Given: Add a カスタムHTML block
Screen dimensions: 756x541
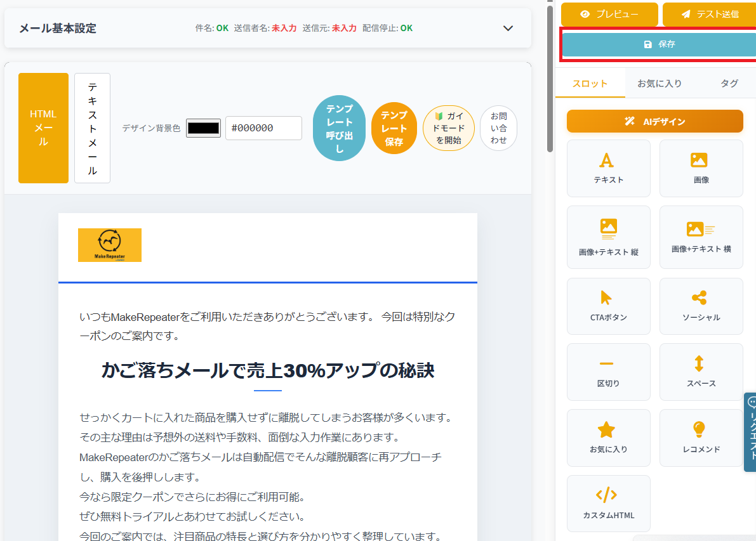Looking at the screenshot, I should tap(608, 503).
